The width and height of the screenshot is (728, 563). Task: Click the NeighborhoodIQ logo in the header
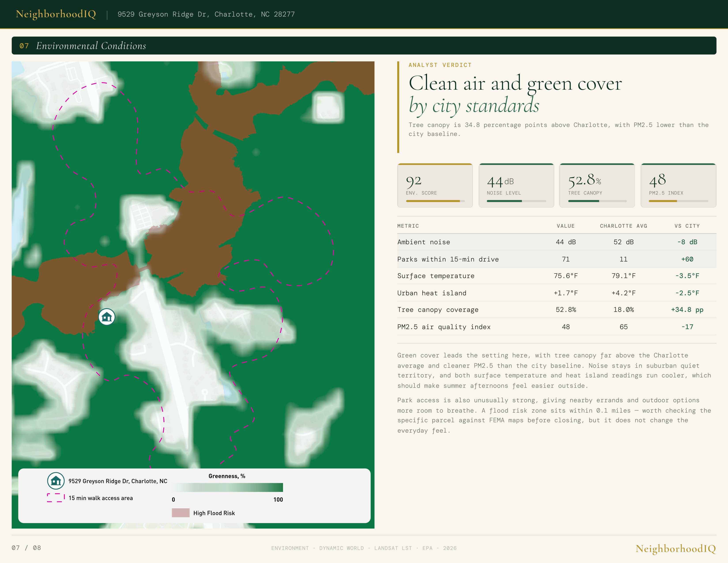56,14
